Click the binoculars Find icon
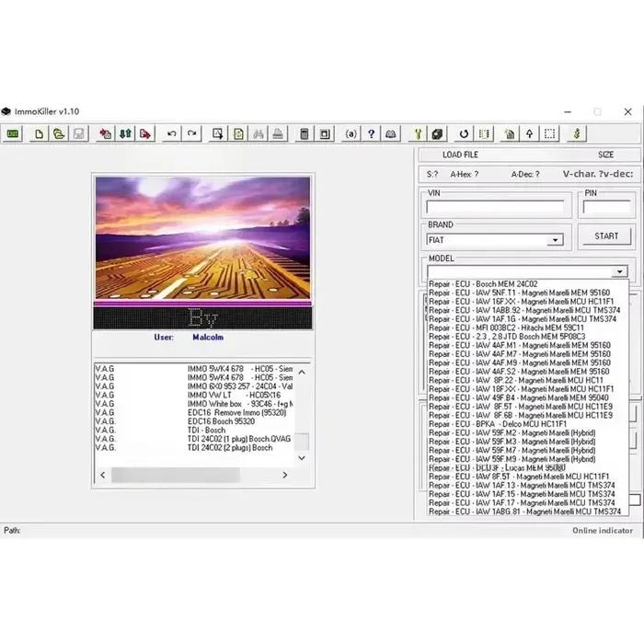644x644 pixels. point(259,134)
